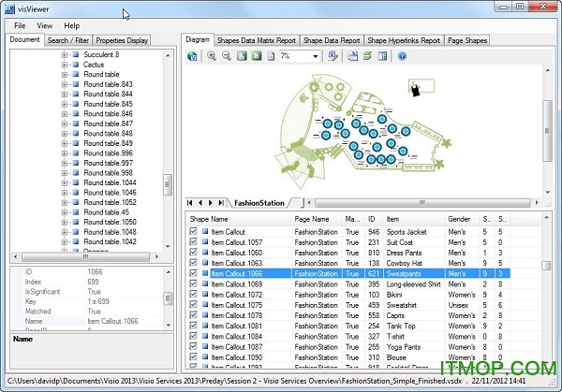Viewport: 562px width, 392px height.
Task: Toggle checkbox for Item Callout.1069
Action: coord(193,283)
